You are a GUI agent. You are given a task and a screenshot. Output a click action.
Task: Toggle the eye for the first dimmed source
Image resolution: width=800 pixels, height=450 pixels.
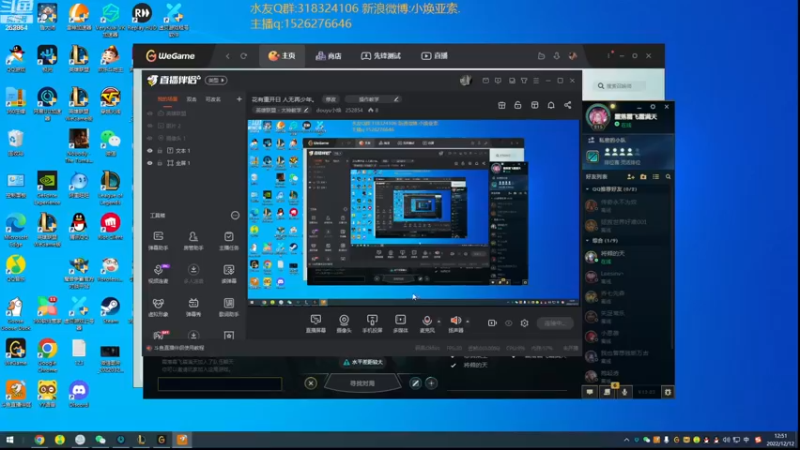pyautogui.click(x=149, y=113)
